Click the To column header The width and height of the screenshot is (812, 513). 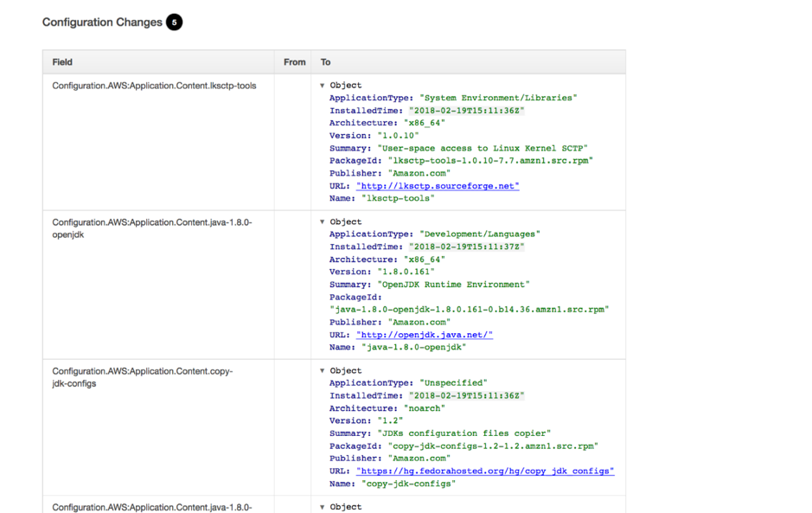coord(326,62)
